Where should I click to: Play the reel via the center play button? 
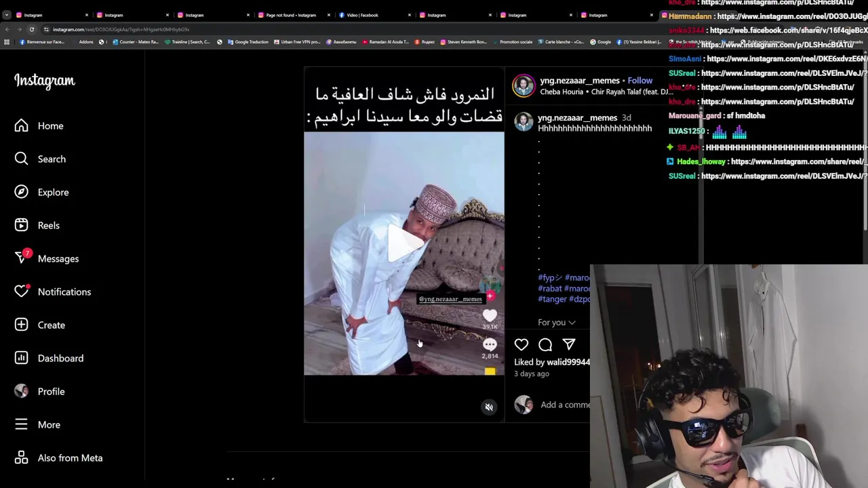coord(404,244)
